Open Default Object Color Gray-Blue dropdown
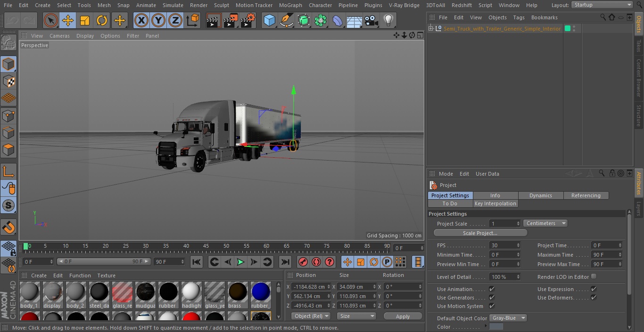 (508, 318)
